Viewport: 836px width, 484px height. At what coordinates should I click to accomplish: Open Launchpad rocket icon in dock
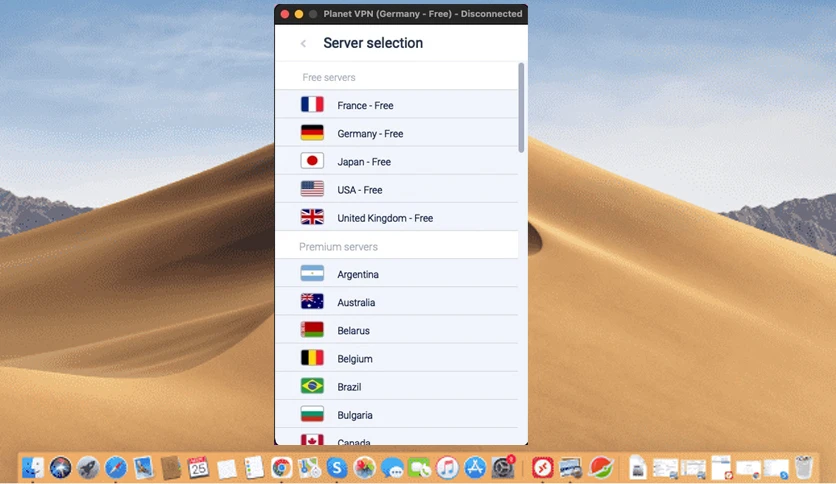point(88,468)
